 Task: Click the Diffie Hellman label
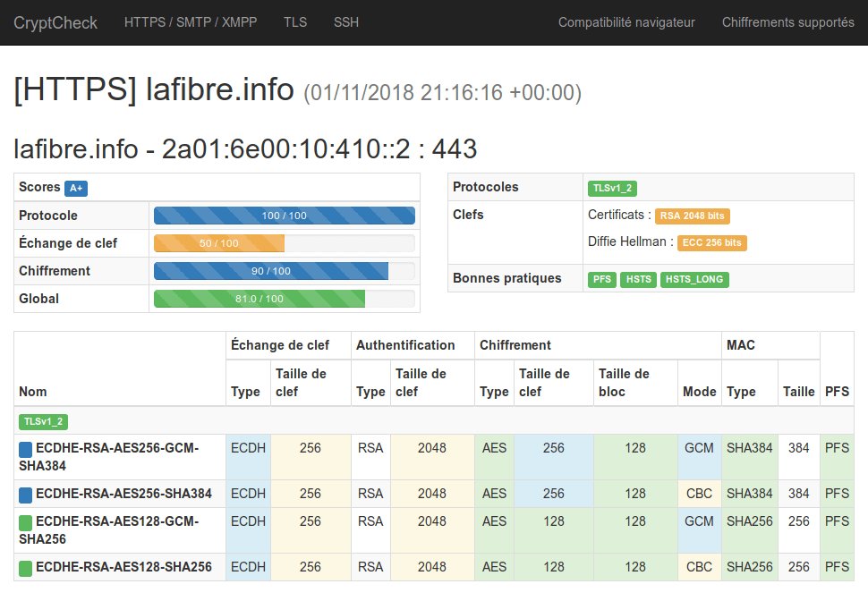click(x=631, y=241)
